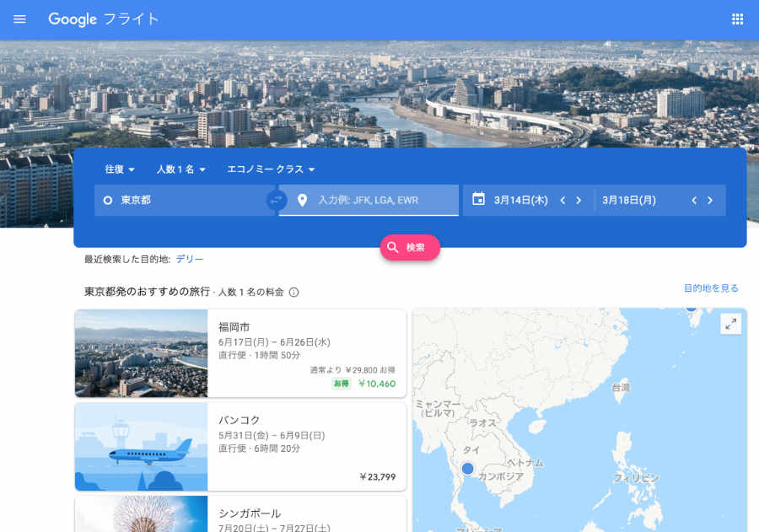Click 直行便 · 6時間 20分 Bangkok detail
This screenshot has height=532, width=759.
259,449
